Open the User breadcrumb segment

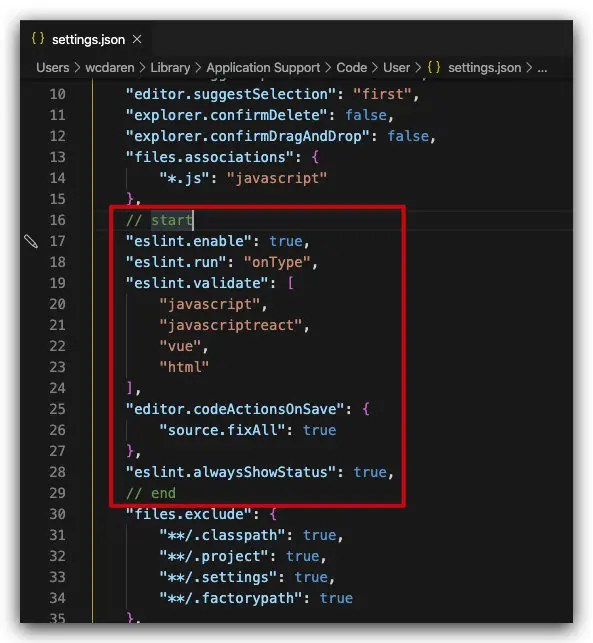[x=396, y=67]
